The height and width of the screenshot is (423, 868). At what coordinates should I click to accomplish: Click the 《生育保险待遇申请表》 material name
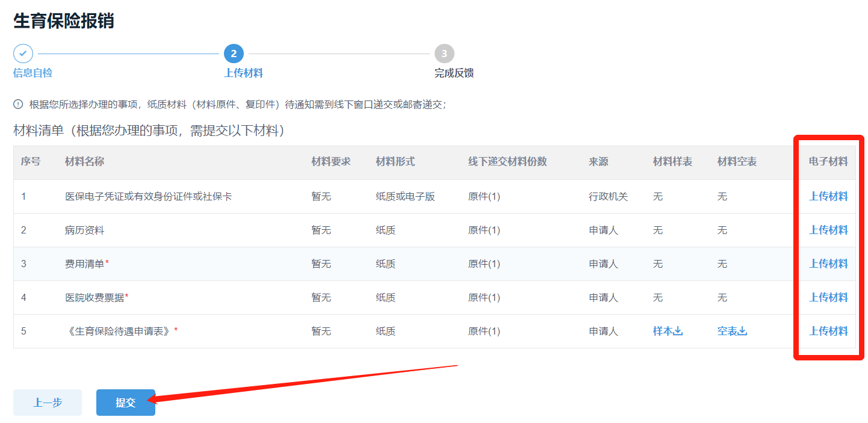point(119,331)
